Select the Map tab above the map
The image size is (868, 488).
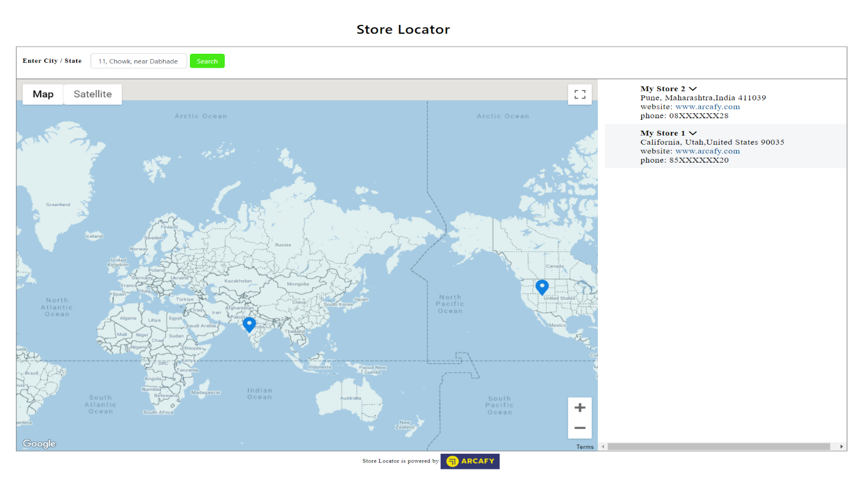(x=43, y=94)
